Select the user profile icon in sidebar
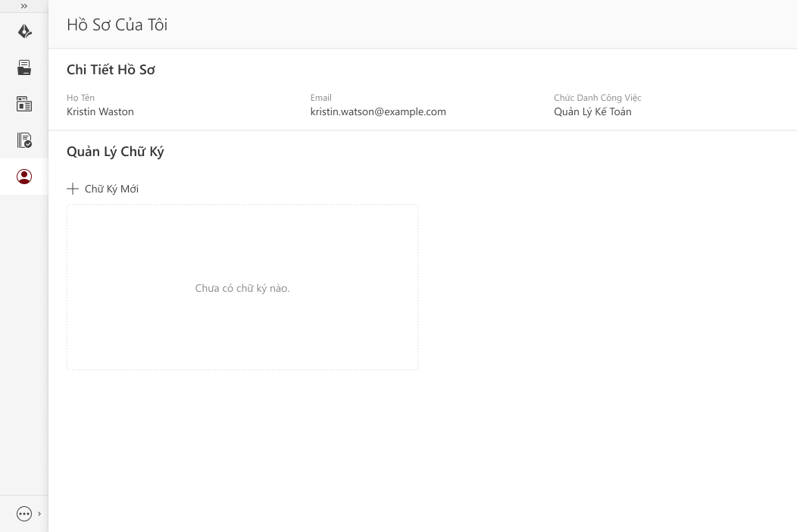 pyautogui.click(x=24, y=177)
